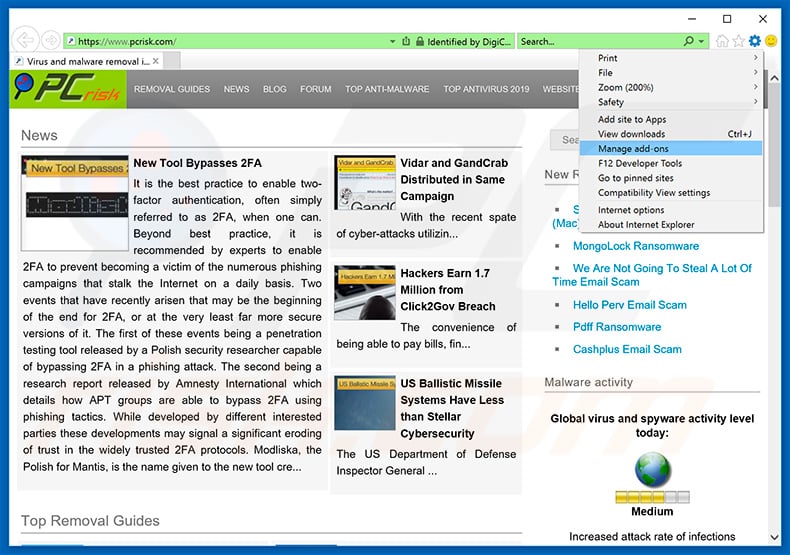
Task: Open New Tool Bypasses 2FA headline
Action: coord(198,163)
